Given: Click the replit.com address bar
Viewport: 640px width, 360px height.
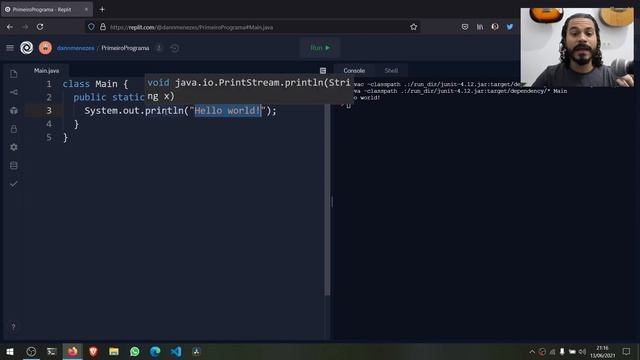Looking at the screenshot, I should click(253, 27).
